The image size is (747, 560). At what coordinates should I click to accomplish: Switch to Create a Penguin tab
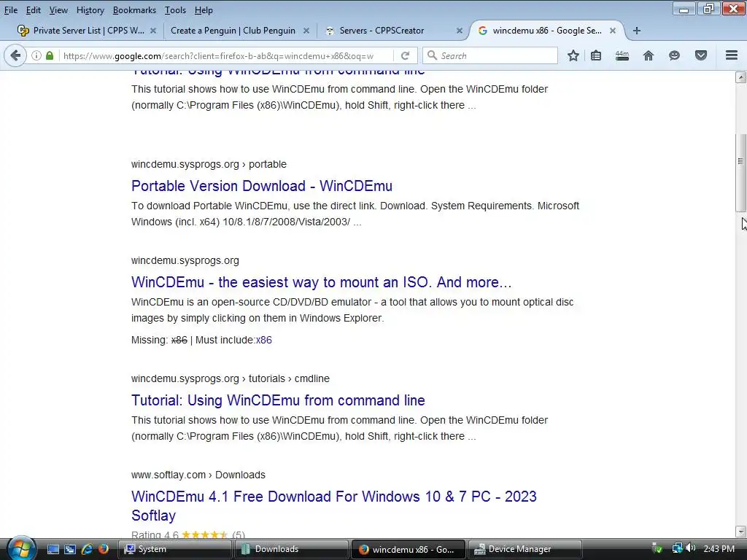click(239, 31)
